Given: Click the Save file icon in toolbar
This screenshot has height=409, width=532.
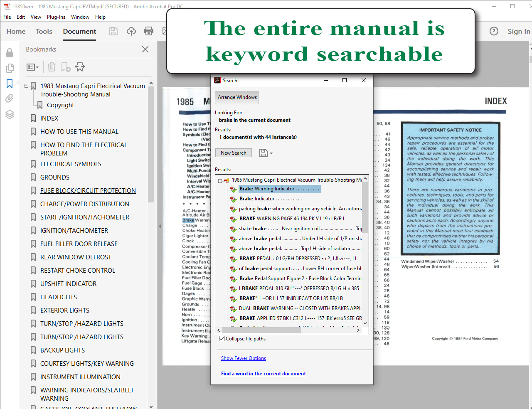Looking at the screenshot, I should click(x=113, y=31).
